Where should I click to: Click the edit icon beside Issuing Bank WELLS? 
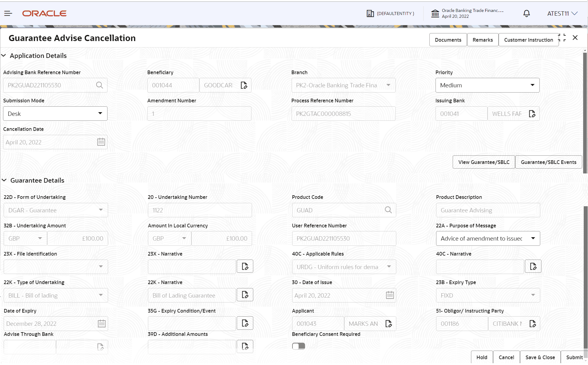(532, 113)
